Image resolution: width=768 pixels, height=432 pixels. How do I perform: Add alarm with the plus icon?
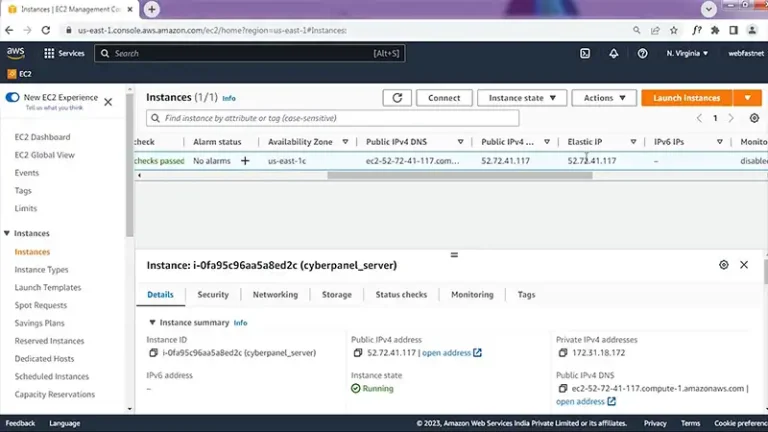point(245,161)
